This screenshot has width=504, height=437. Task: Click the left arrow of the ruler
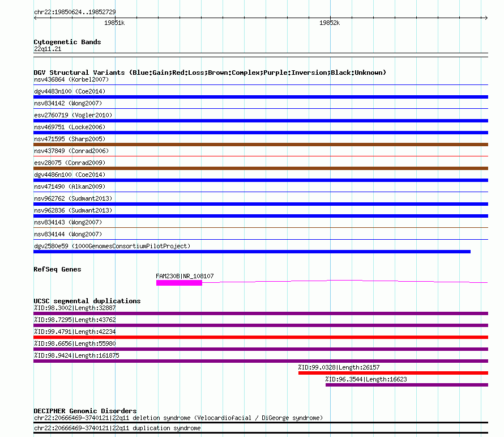click(x=35, y=18)
